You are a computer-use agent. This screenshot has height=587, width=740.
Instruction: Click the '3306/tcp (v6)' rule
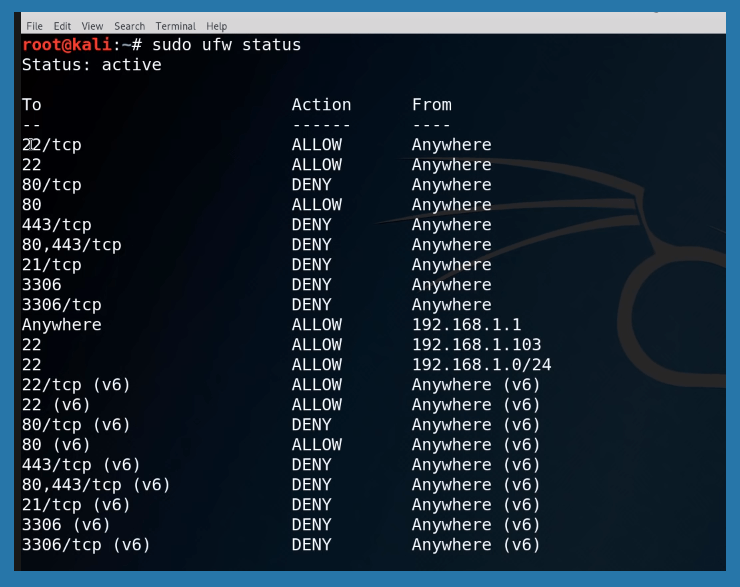pyautogui.click(x=86, y=545)
